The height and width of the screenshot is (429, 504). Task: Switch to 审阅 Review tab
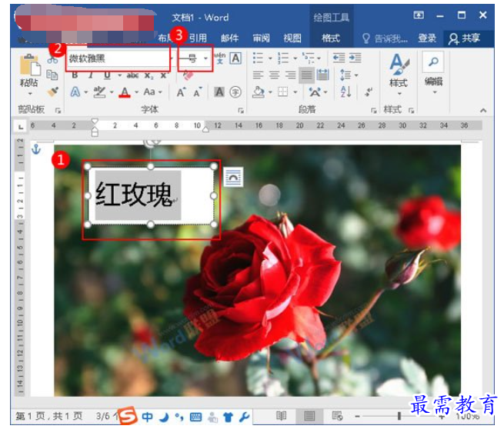(261, 38)
